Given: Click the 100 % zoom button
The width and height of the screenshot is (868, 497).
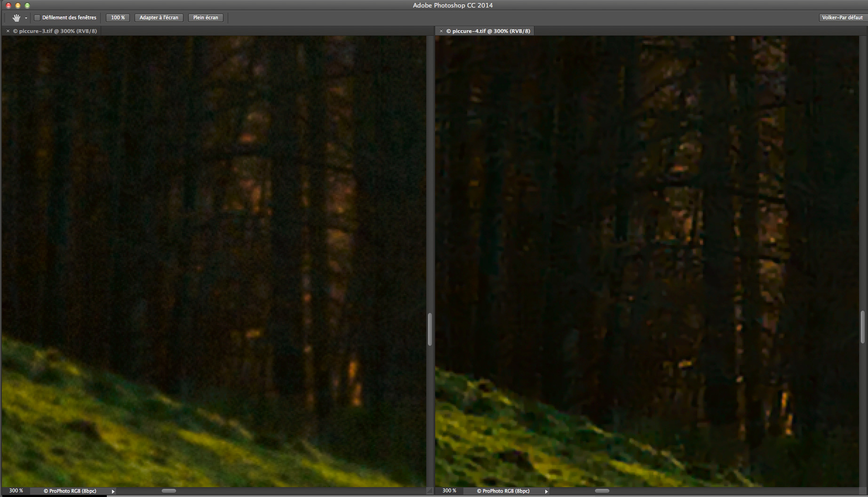Looking at the screenshot, I should [x=118, y=18].
